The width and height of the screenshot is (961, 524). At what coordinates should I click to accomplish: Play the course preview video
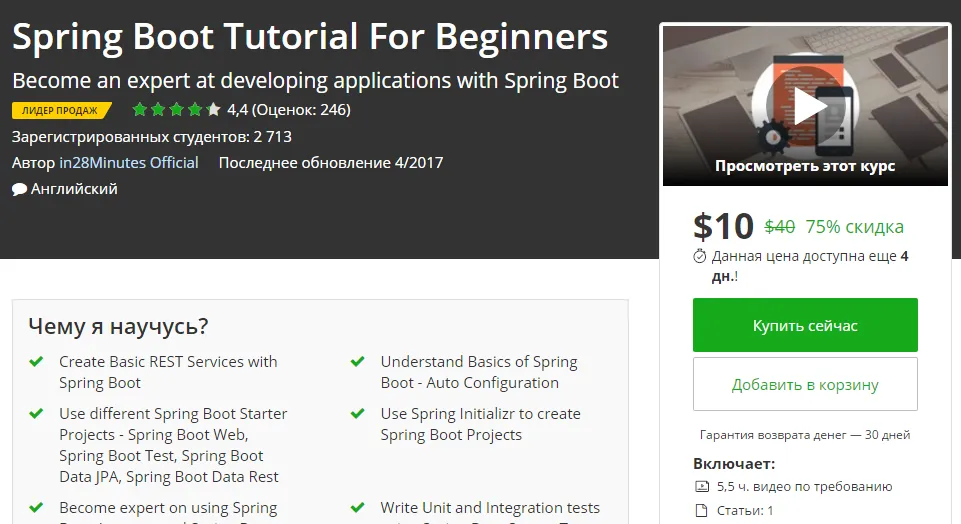(x=805, y=107)
